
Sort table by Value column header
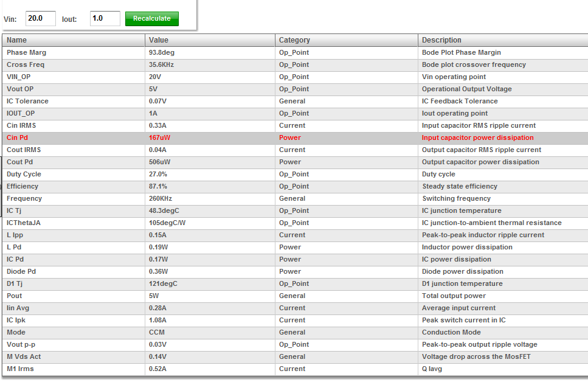[x=210, y=40]
